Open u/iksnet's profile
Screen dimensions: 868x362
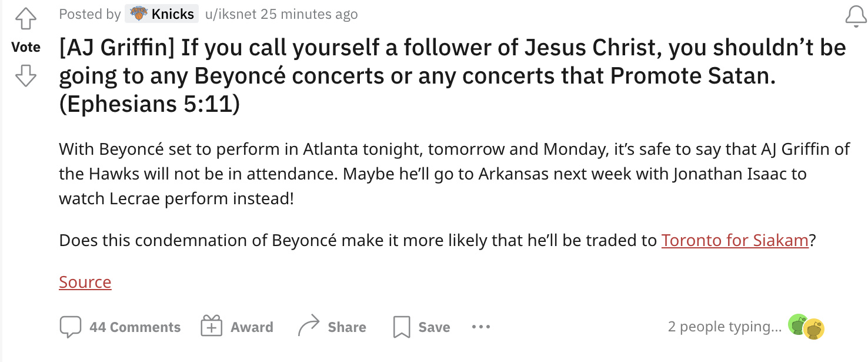point(230,14)
